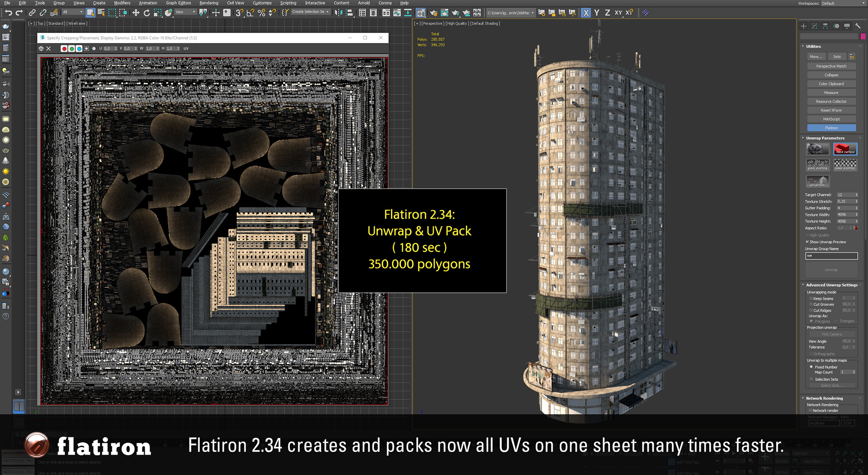868x475 pixels.
Task: Pick Rectangular Selection Region tool
Action: click(x=112, y=13)
